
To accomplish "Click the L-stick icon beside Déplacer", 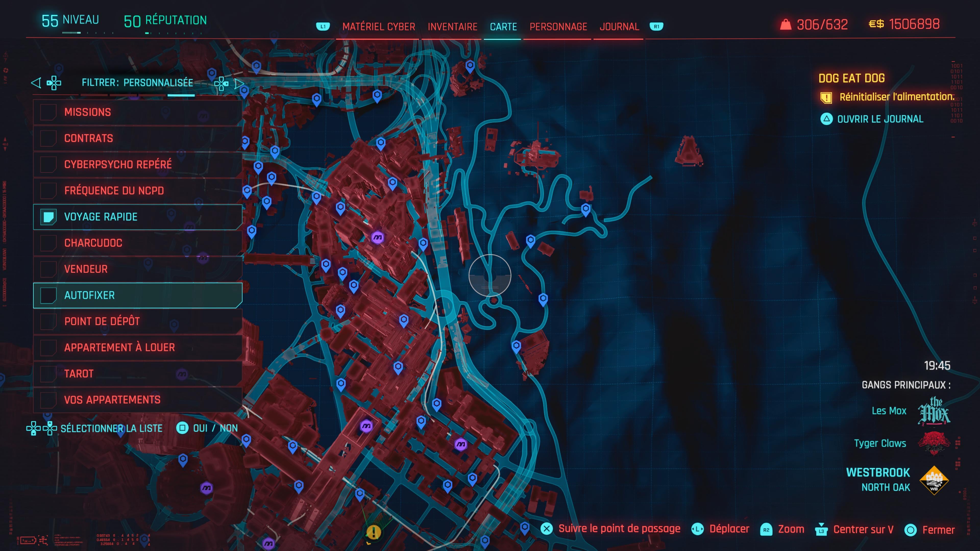I will (x=697, y=529).
